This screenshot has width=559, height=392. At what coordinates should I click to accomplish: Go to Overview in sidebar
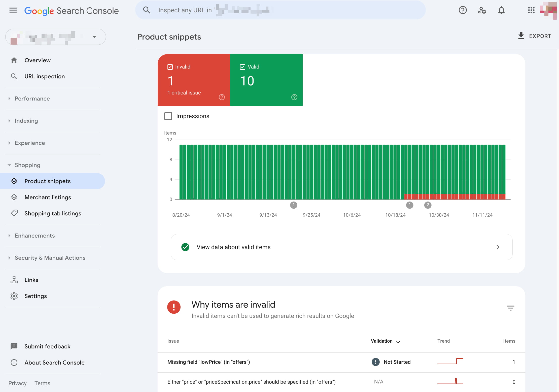[38, 60]
